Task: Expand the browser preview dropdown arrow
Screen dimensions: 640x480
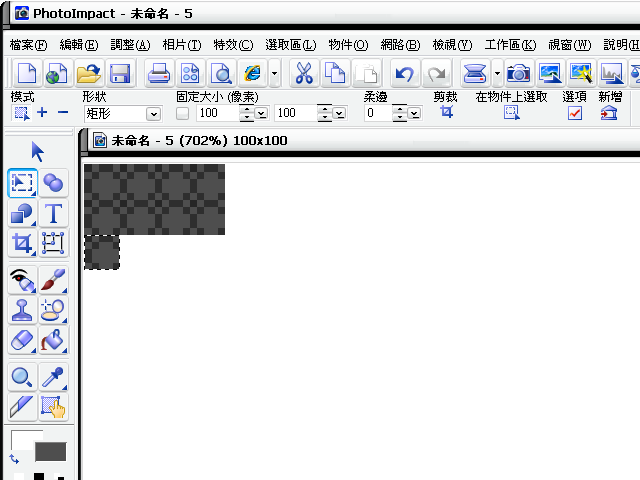Action: (275, 73)
